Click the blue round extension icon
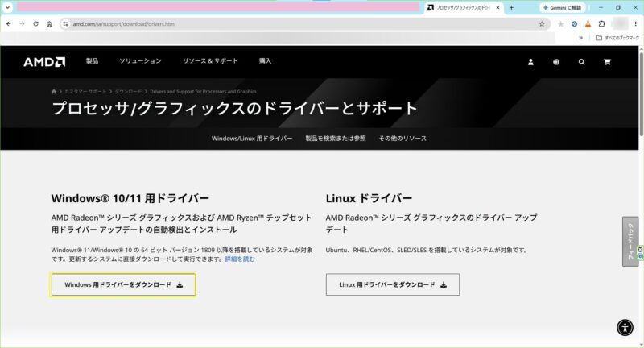The height and width of the screenshot is (348, 644). [574, 24]
